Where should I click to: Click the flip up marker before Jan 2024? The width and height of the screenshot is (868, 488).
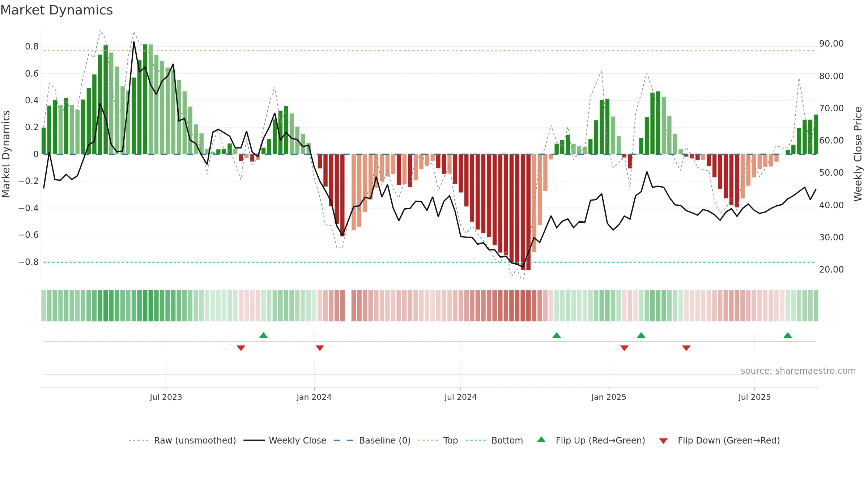click(264, 335)
